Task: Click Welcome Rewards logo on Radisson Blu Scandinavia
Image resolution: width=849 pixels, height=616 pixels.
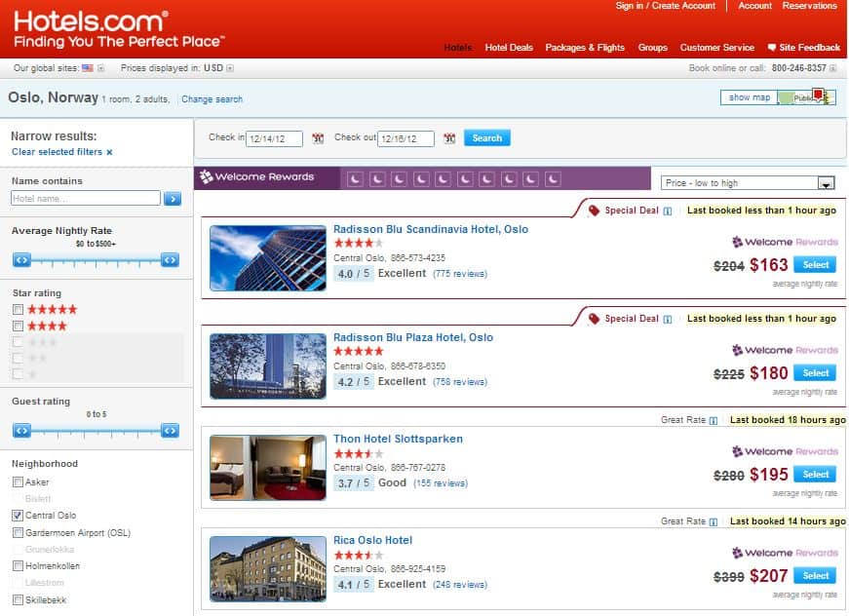Action: pos(785,242)
